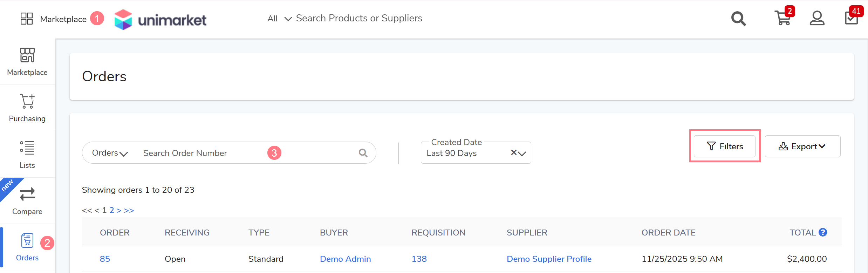Open the Export dropdown menu
This screenshot has width=868, height=273.
[x=802, y=146]
